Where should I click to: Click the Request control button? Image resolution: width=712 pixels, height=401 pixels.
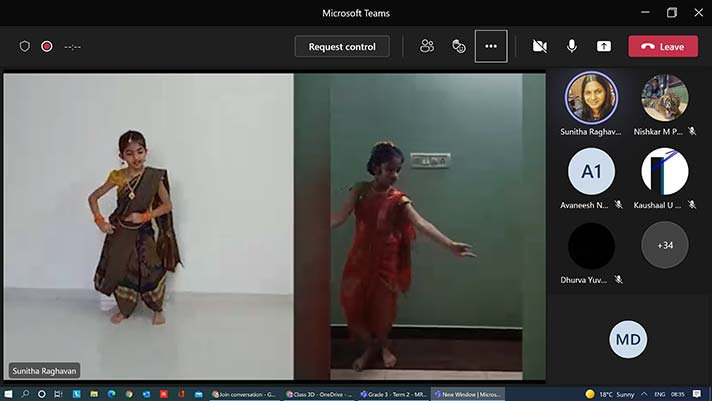coord(342,46)
